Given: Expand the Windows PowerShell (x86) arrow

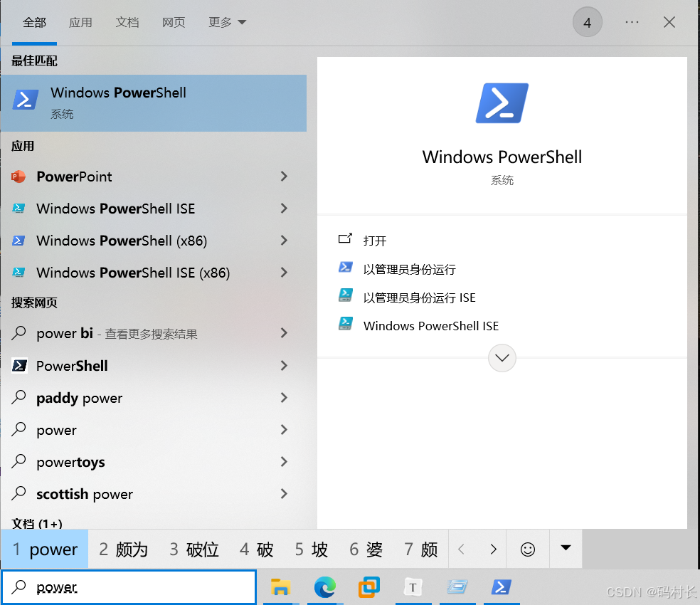Looking at the screenshot, I should tap(284, 241).
